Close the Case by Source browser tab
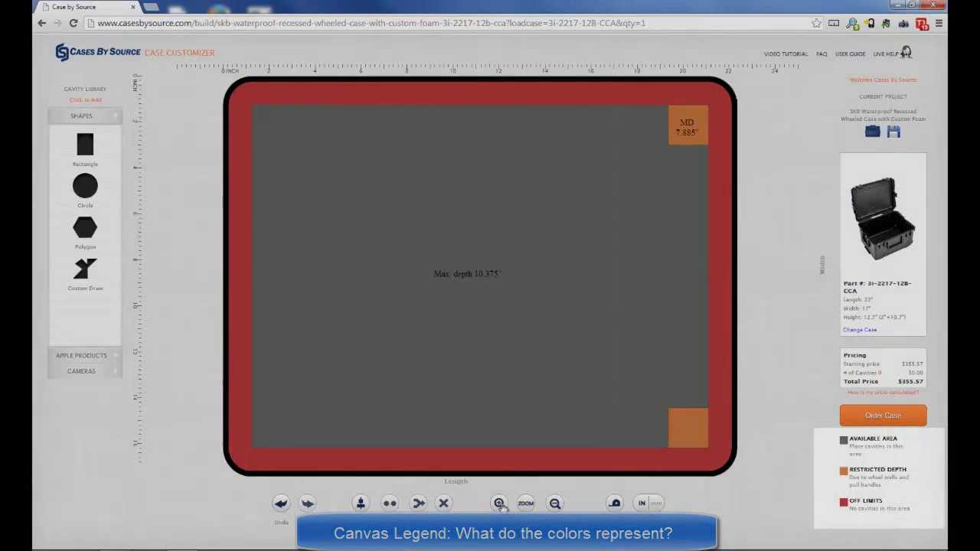 pyautogui.click(x=133, y=7)
